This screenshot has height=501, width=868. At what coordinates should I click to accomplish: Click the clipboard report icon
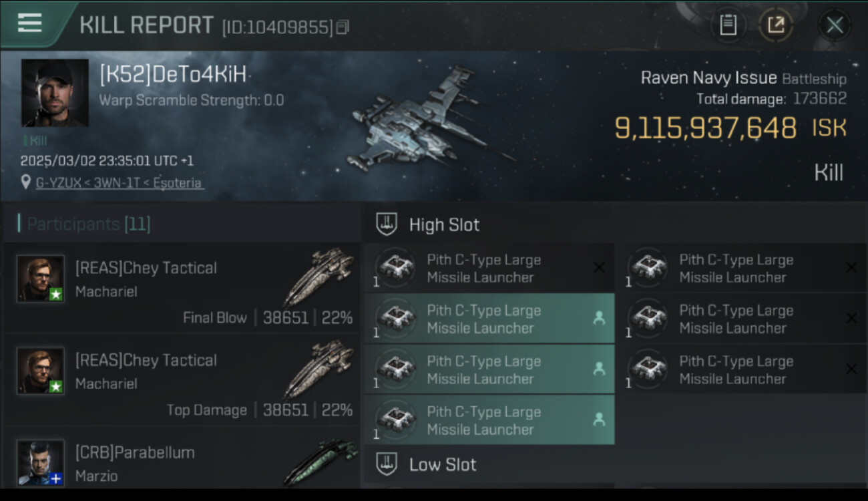click(x=728, y=25)
